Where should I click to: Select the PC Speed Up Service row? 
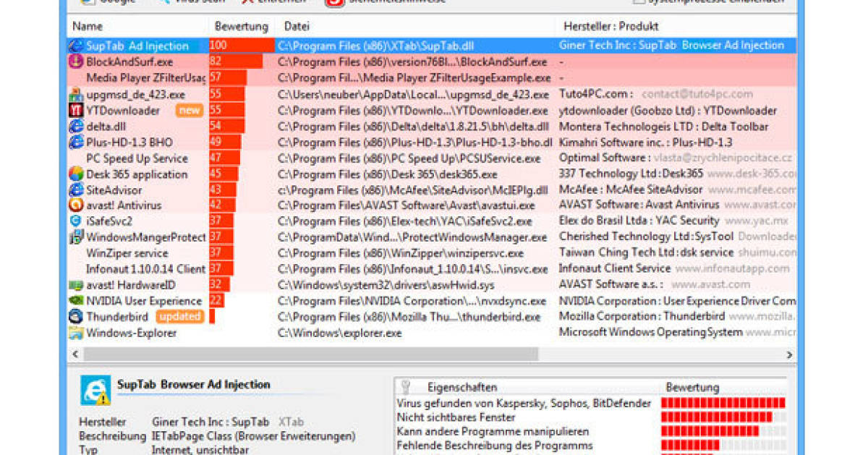pyautogui.click(x=431, y=158)
